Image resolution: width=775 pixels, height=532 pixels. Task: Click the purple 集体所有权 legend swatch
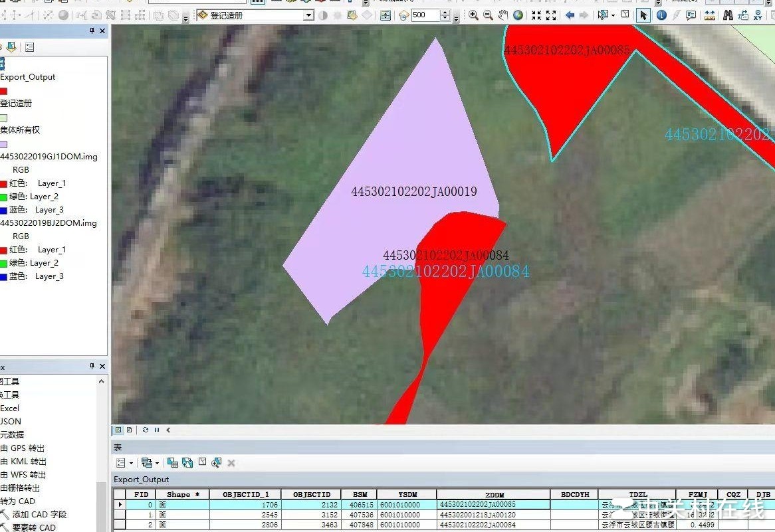click(3, 143)
